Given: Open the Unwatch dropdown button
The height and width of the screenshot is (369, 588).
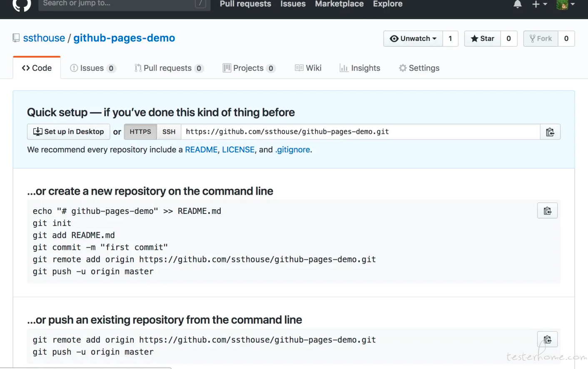Looking at the screenshot, I should click(x=413, y=39).
